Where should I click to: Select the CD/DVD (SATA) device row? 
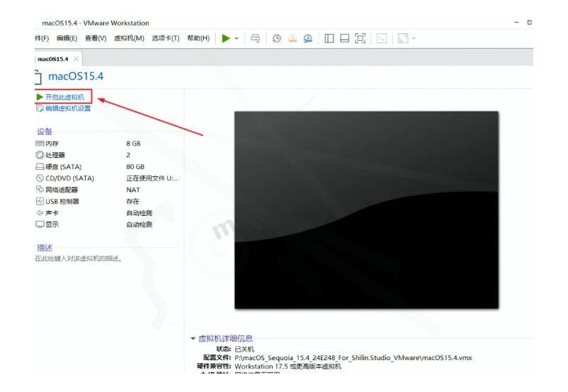(107, 178)
